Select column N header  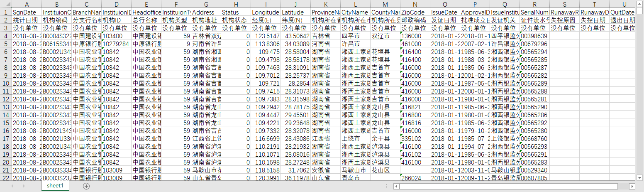point(415,5)
